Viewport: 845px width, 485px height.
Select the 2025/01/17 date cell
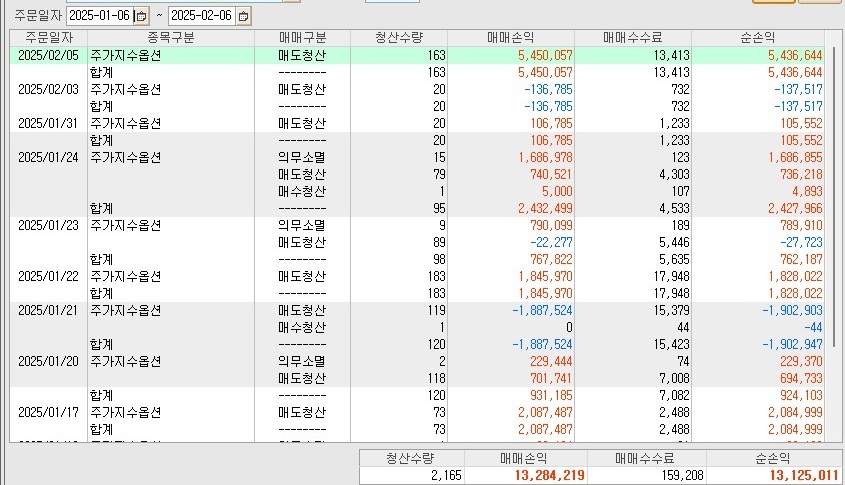point(49,412)
